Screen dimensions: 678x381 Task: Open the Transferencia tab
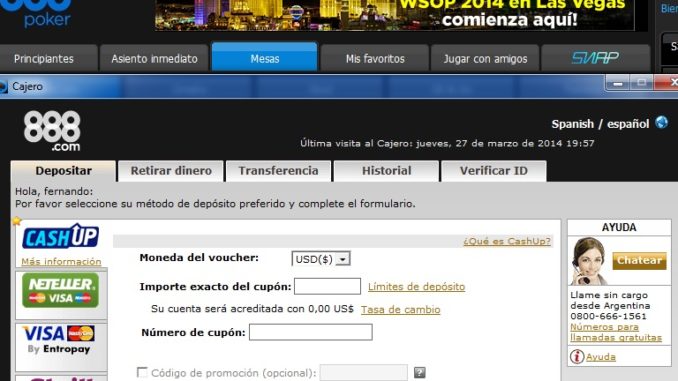tap(278, 171)
